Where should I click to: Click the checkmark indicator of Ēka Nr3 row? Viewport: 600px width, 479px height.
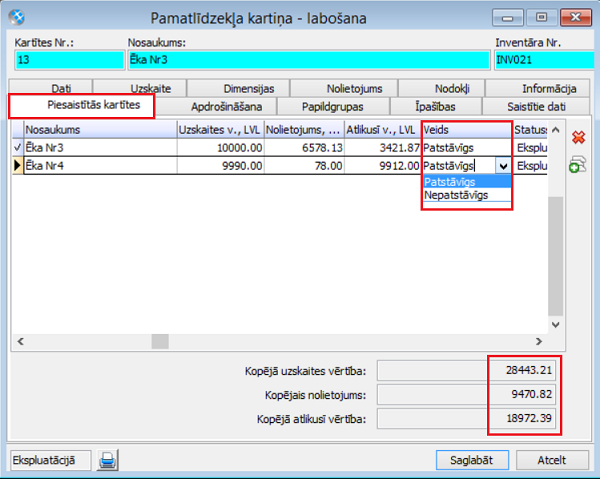pos(18,148)
